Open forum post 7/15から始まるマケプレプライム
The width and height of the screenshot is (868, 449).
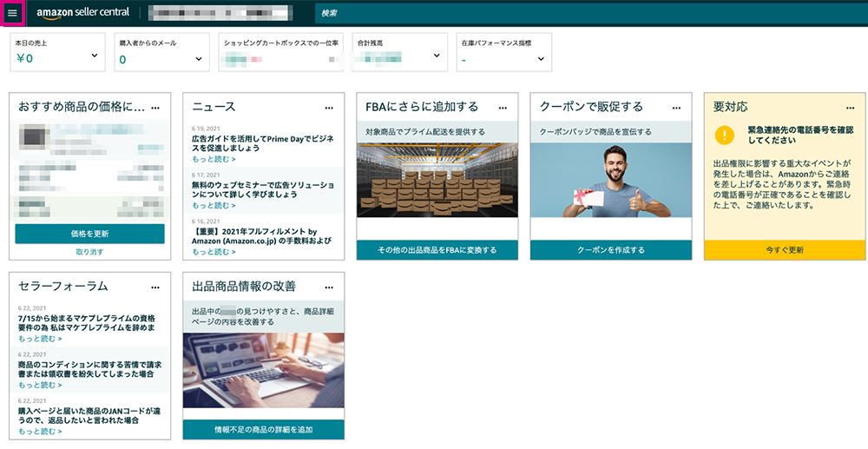pos(86,323)
